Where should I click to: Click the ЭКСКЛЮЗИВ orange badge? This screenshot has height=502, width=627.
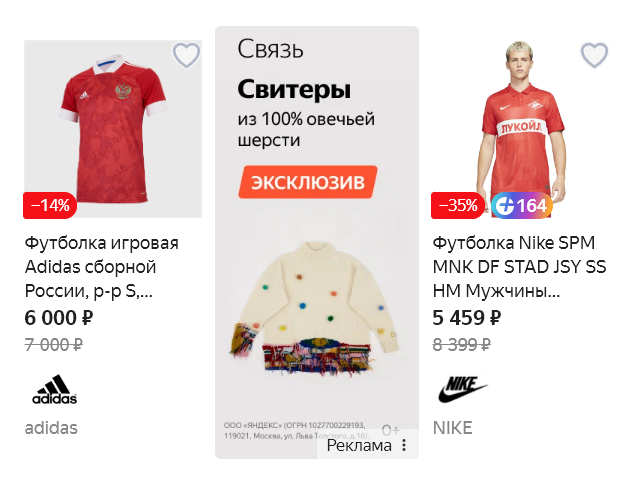(308, 182)
